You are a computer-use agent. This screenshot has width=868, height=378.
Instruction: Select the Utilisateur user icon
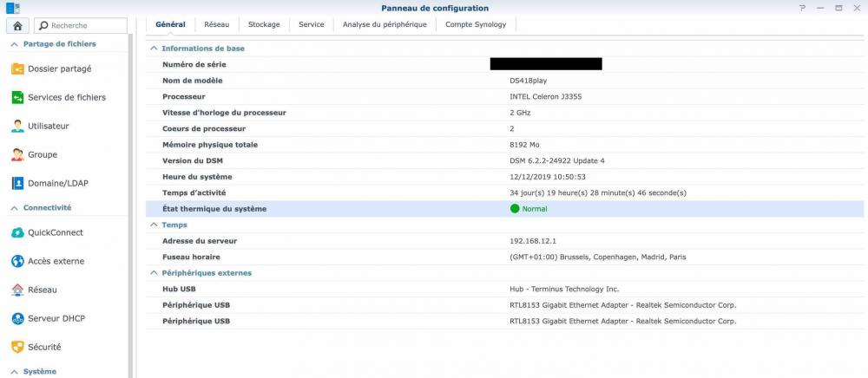[17, 126]
